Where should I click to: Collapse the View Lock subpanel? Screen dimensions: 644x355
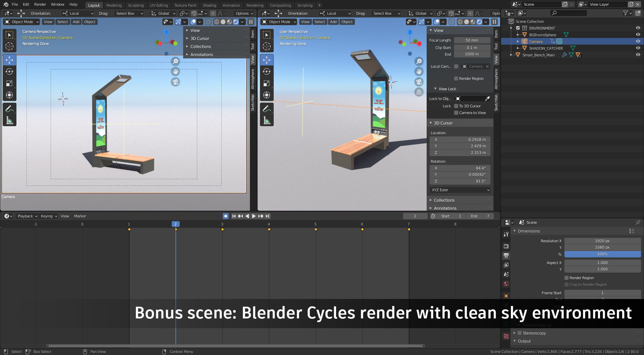(x=435, y=89)
